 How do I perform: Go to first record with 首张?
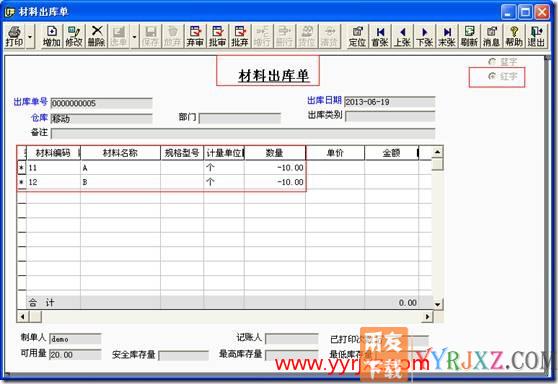(x=380, y=36)
